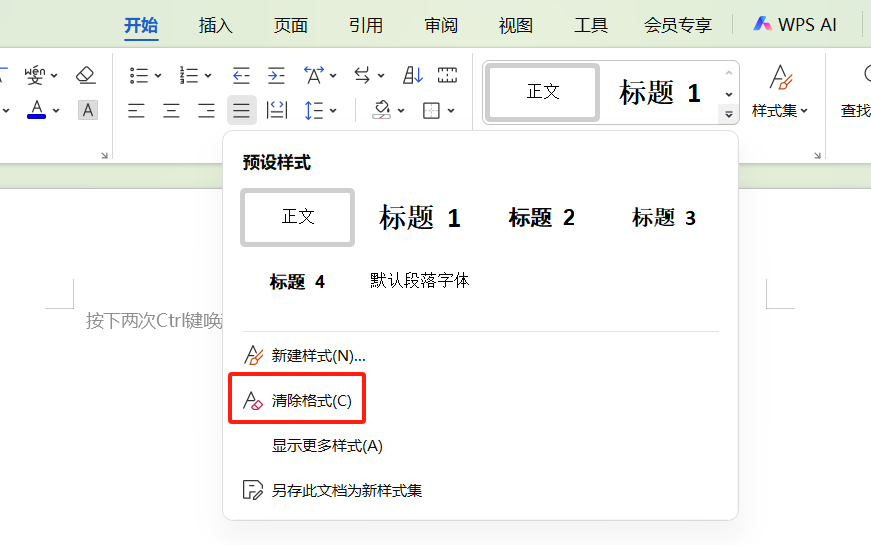Increase the paragraph indent
The width and height of the screenshot is (871, 545).
tap(276, 75)
